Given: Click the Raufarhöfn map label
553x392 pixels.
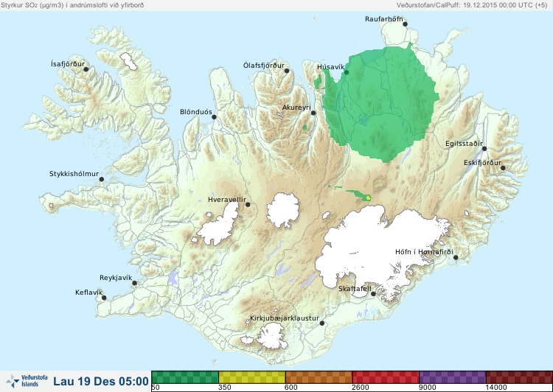Looking at the screenshot, I should (x=383, y=19).
